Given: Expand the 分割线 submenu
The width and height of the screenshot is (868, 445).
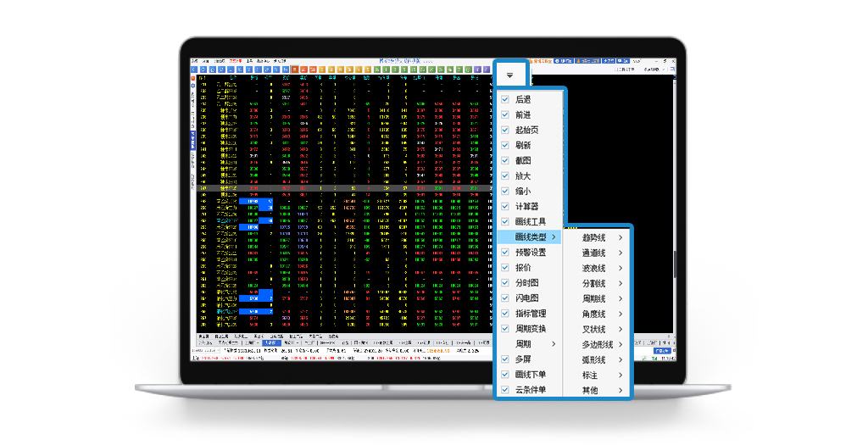Looking at the screenshot, I should click(x=597, y=283).
